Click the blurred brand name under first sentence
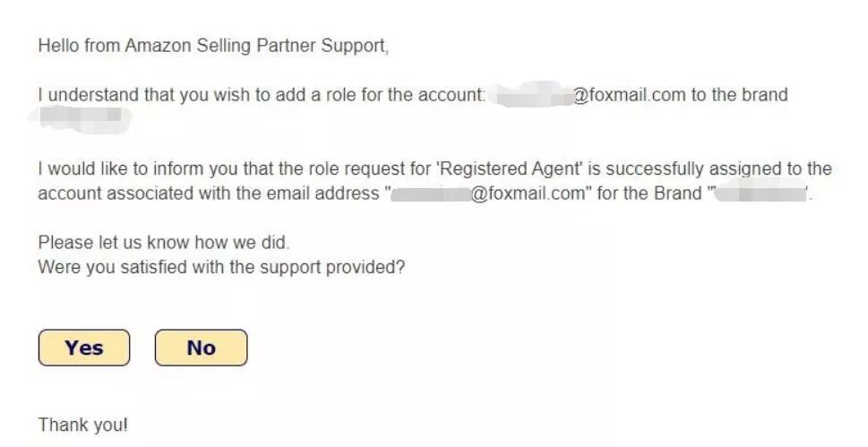The width and height of the screenshot is (868, 447). pyautogui.click(x=81, y=117)
